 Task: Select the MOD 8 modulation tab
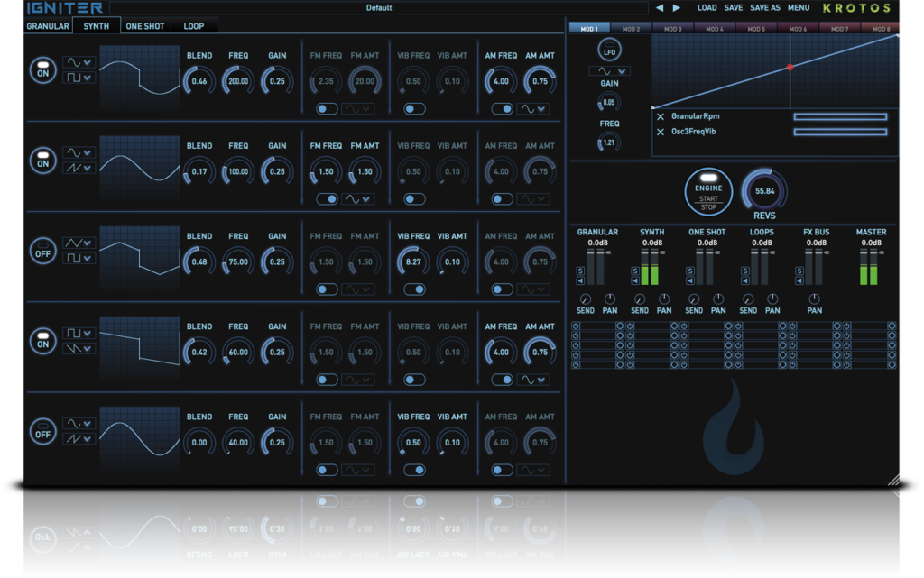(881, 28)
